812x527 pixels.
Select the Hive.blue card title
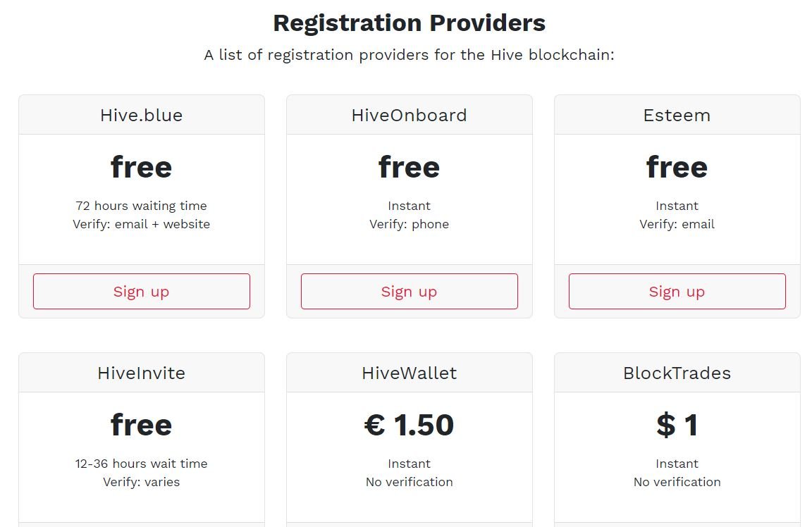(x=141, y=115)
